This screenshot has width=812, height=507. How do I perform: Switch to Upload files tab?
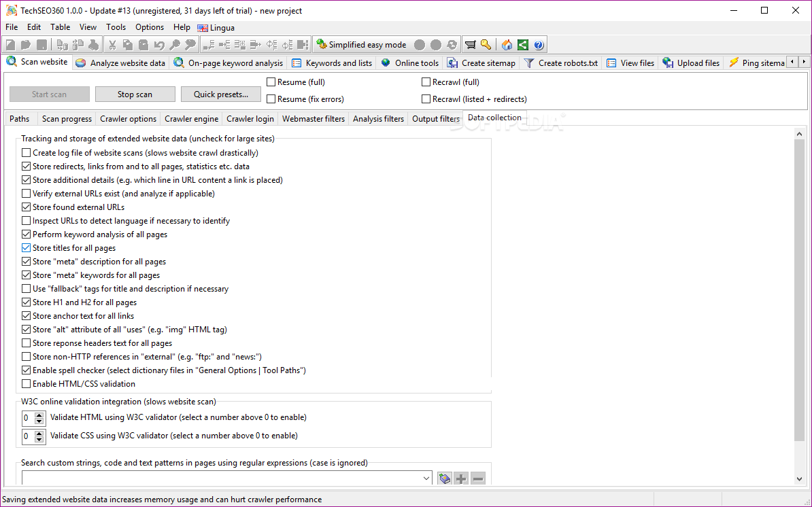pos(692,63)
